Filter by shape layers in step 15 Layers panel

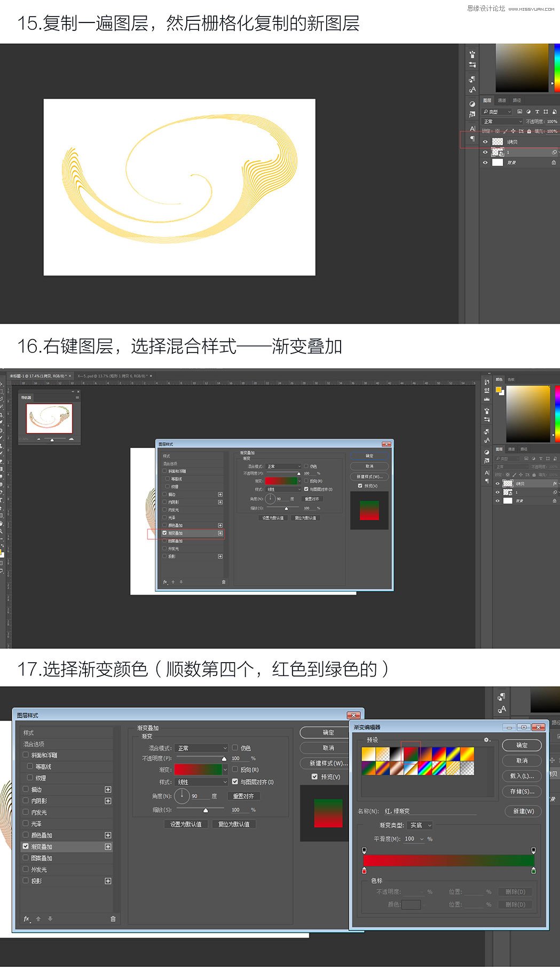pos(546,112)
